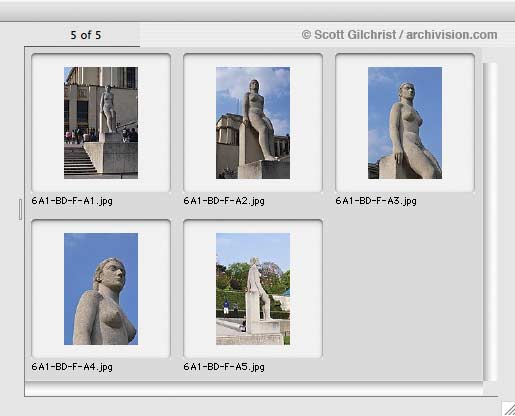515x416 pixels.
Task: Click the vertical scrollbar track
Action: click(490, 221)
